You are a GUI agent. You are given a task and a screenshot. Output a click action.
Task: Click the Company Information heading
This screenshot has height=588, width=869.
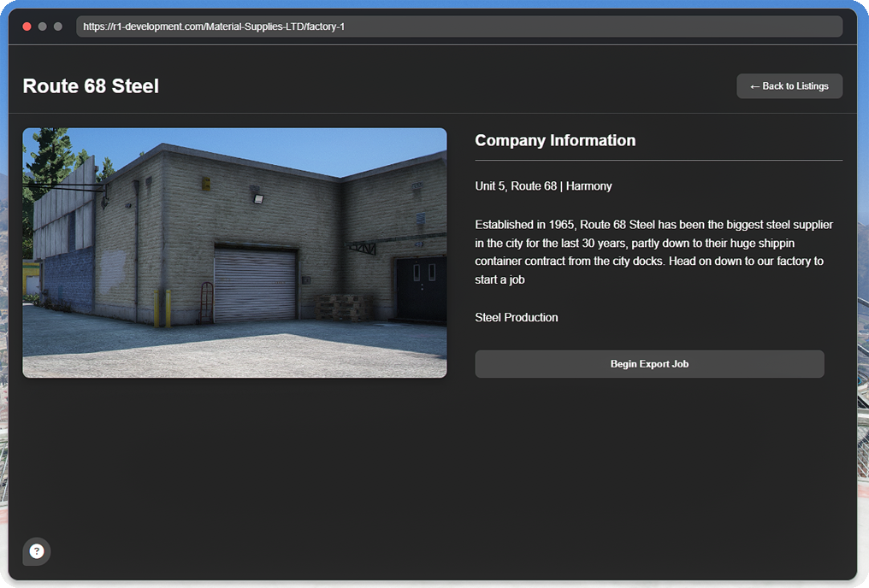click(555, 141)
